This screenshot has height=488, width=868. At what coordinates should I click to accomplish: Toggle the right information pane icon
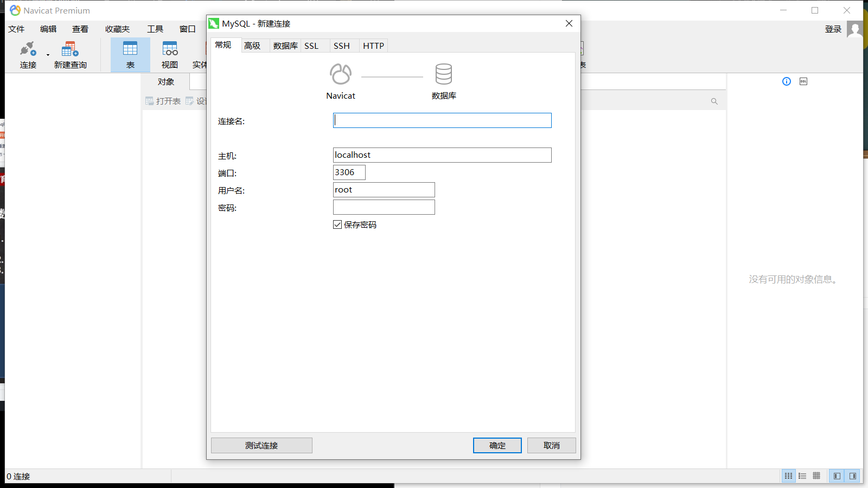tap(853, 476)
